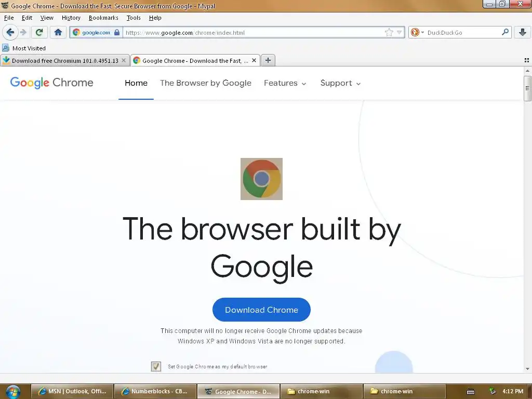Image resolution: width=532 pixels, height=399 pixels.
Task: Click the search magnifier icon
Action: point(505,32)
